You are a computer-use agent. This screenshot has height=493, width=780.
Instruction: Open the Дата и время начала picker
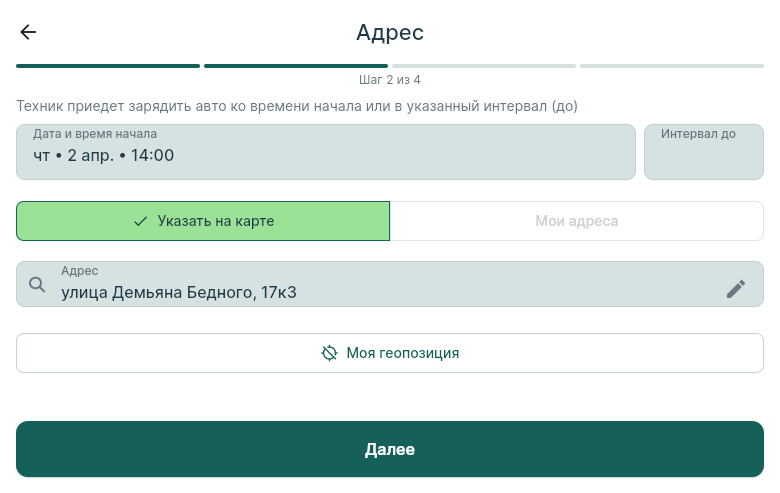pyautogui.click(x=325, y=152)
